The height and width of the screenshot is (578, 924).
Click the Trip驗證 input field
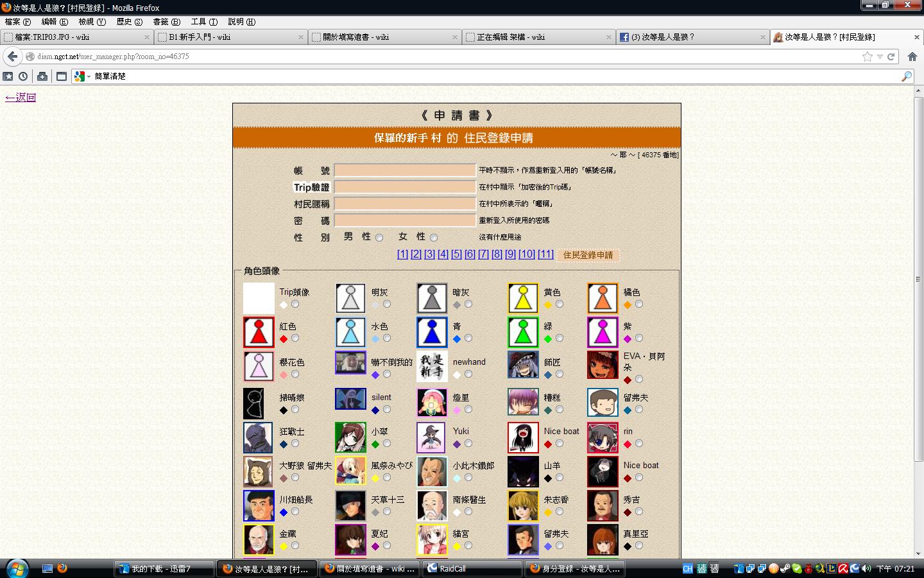click(405, 187)
